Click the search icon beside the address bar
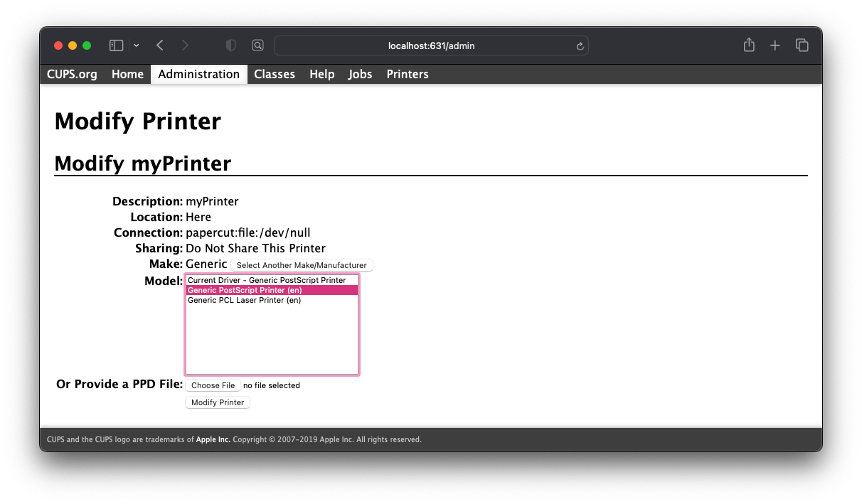 pos(257,45)
